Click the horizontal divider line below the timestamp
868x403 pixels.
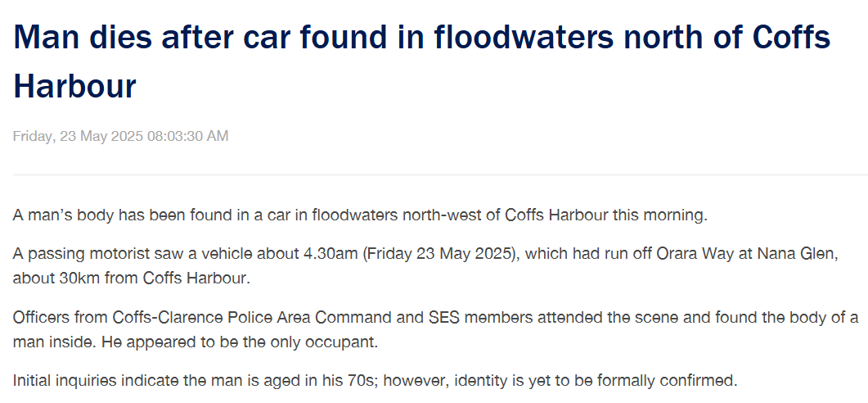441,174
